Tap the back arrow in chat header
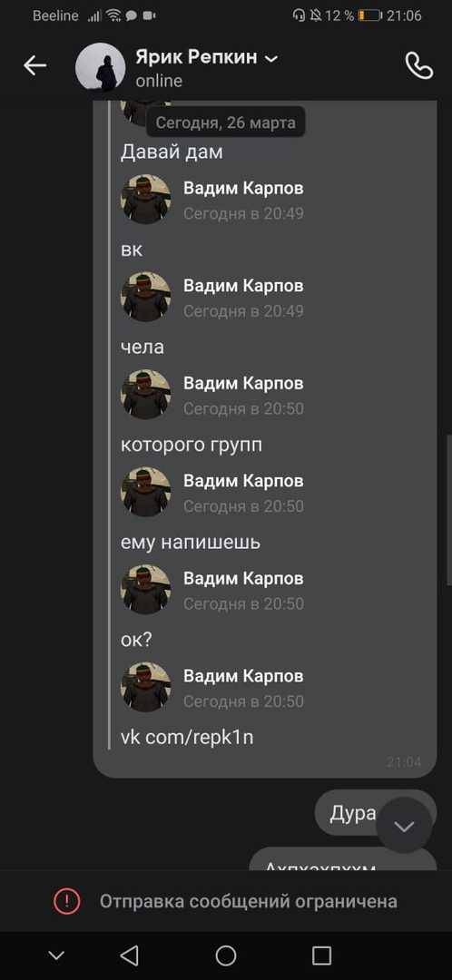This screenshot has height=980, width=452. tap(35, 65)
